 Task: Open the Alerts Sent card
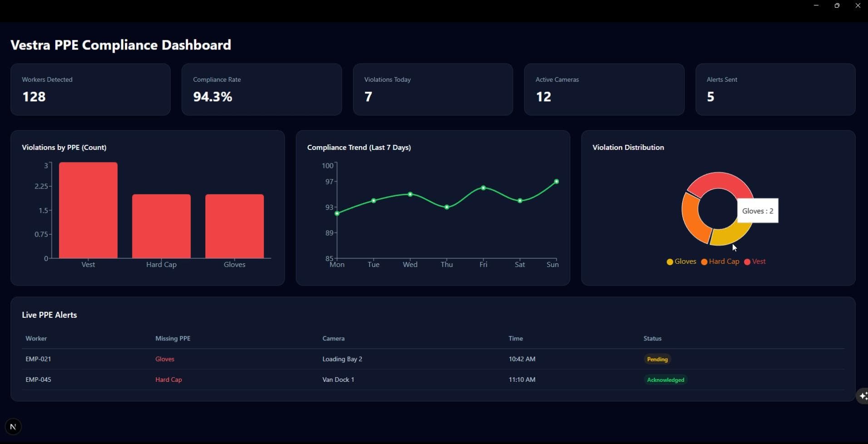775,89
